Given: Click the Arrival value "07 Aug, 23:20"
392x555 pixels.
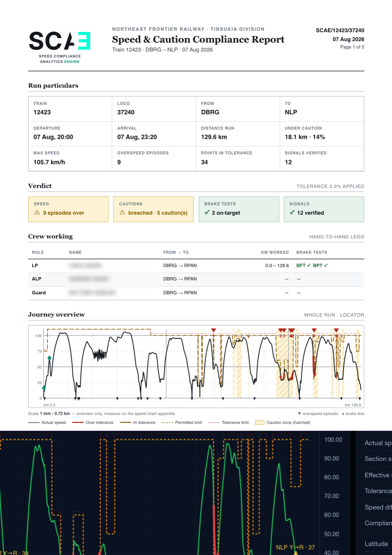Looking at the screenshot, I should 137,137.
